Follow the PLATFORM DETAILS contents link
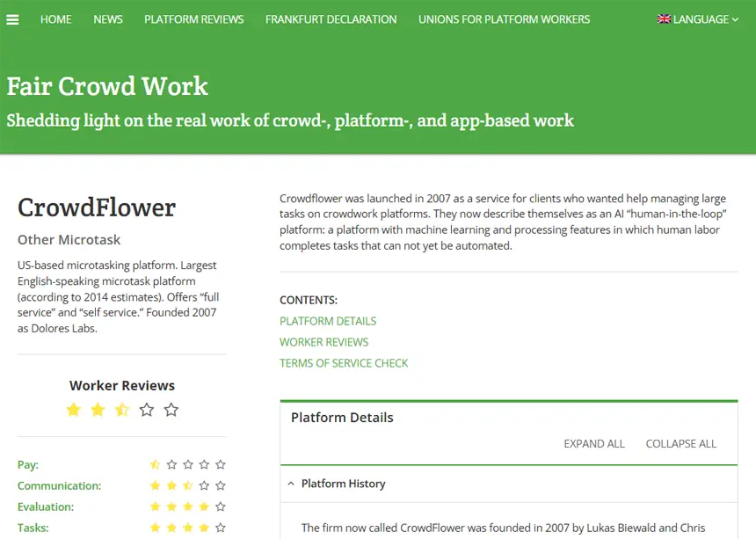This screenshot has height=539, width=756. (328, 321)
